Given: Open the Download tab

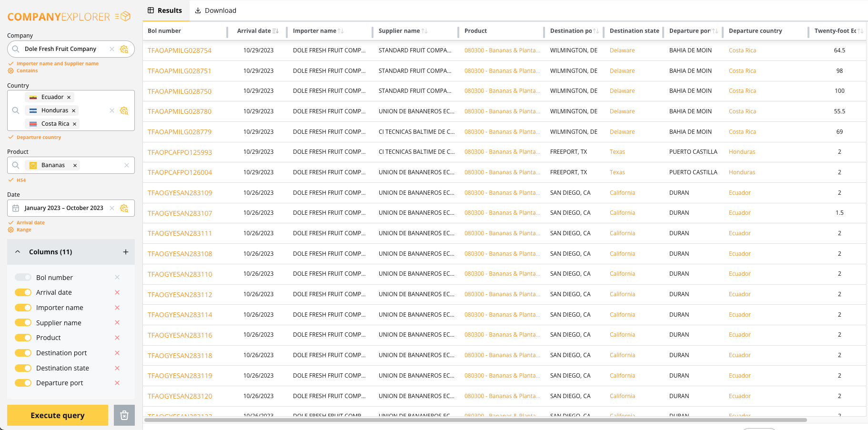Looking at the screenshot, I should click(215, 10).
